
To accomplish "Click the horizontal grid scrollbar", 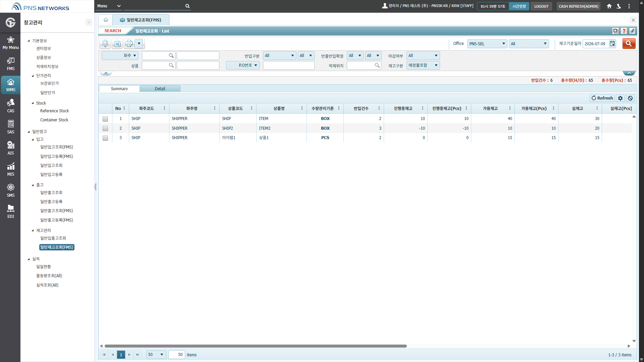I will (x=256, y=346).
